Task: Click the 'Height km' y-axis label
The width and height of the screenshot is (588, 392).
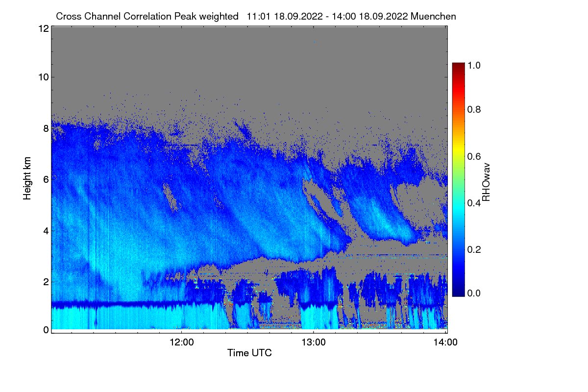Action: click(27, 179)
